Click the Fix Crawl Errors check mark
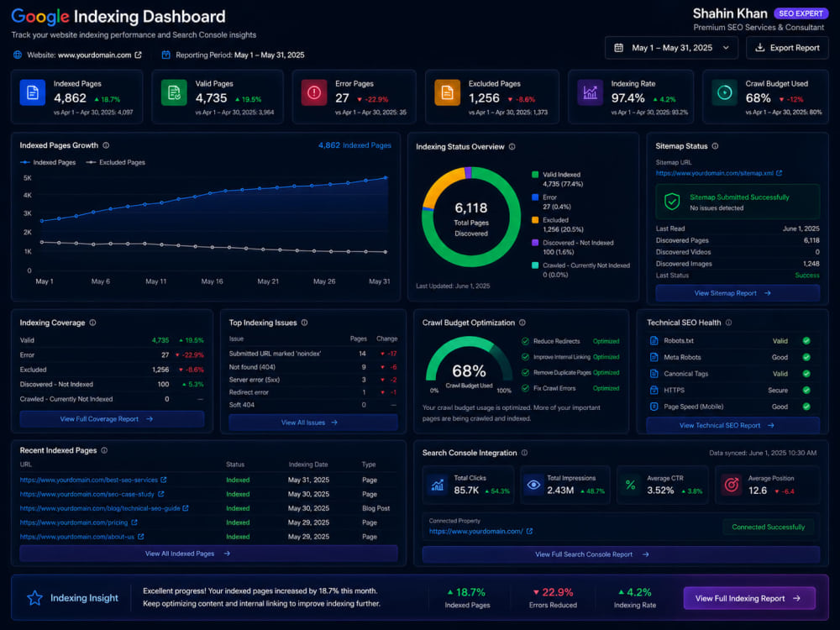The image size is (840, 630). [x=526, y=388]
